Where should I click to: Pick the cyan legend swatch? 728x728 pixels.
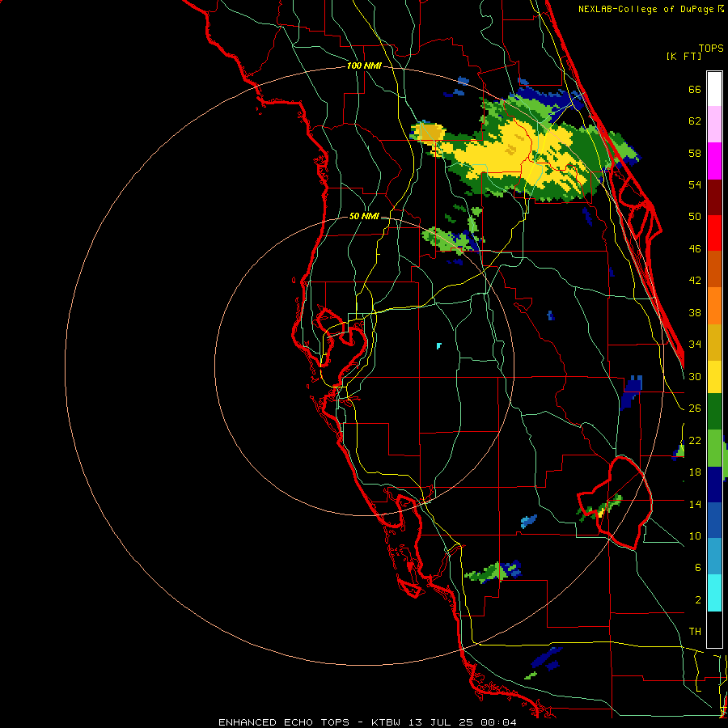(x=714, y=593)
